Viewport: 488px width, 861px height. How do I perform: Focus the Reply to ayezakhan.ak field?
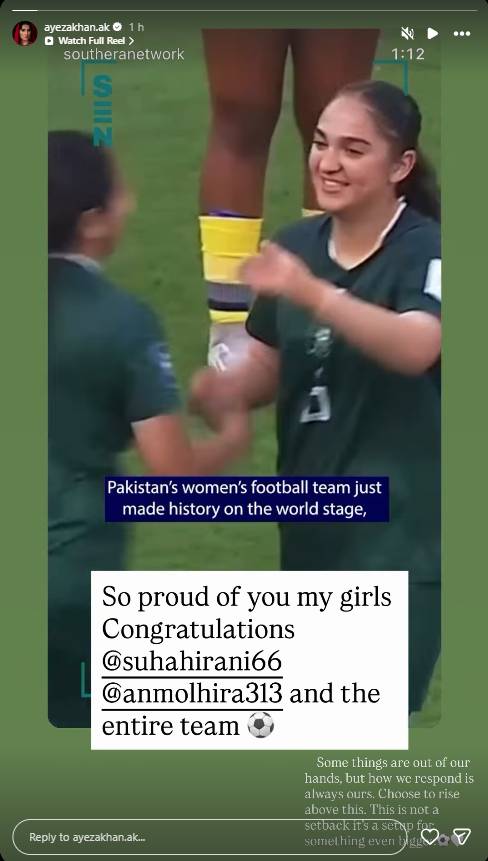[214, 837]
